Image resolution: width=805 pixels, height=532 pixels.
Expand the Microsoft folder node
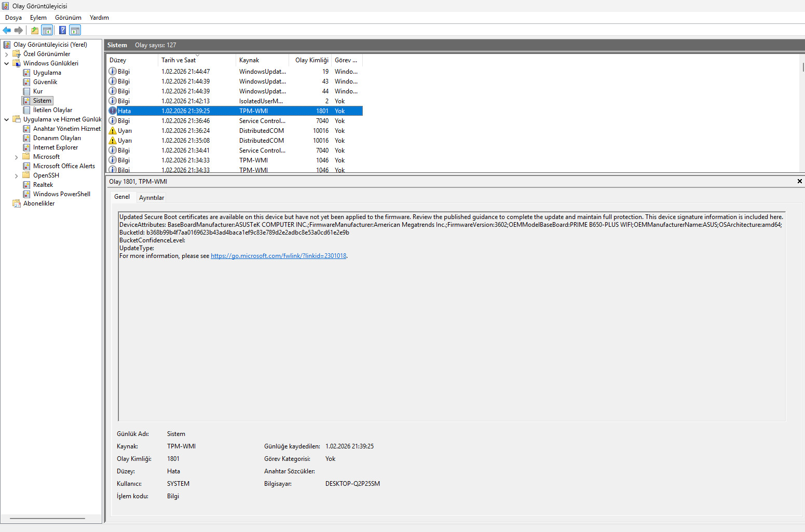pyautogui.click(x=16, y=157)
